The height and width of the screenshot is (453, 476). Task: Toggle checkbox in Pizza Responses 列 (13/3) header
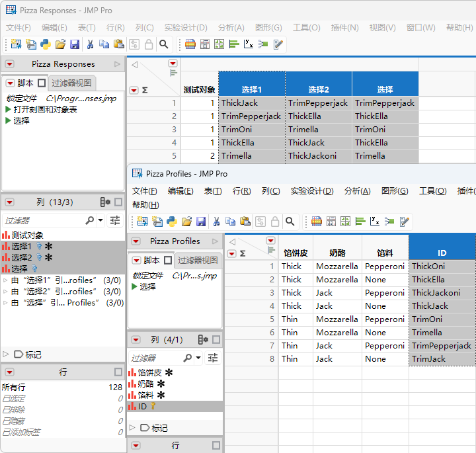pyautogui.click(x=118, y=202)
